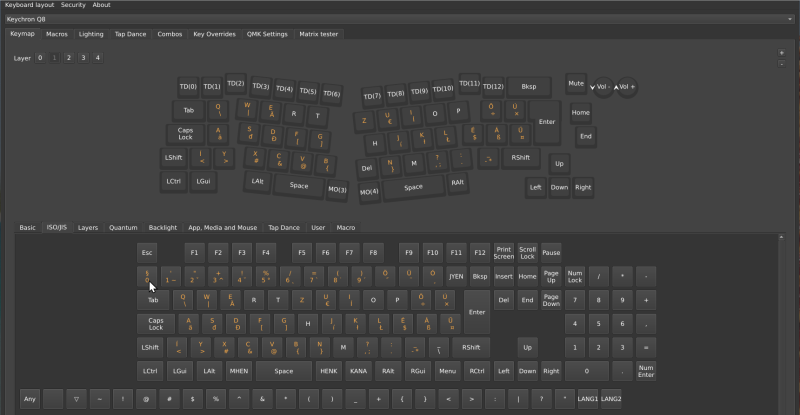Viewport: 800px width, 415px height.
Task: Select layer 4
Action: pyautogui.click(x=97, y=58)
